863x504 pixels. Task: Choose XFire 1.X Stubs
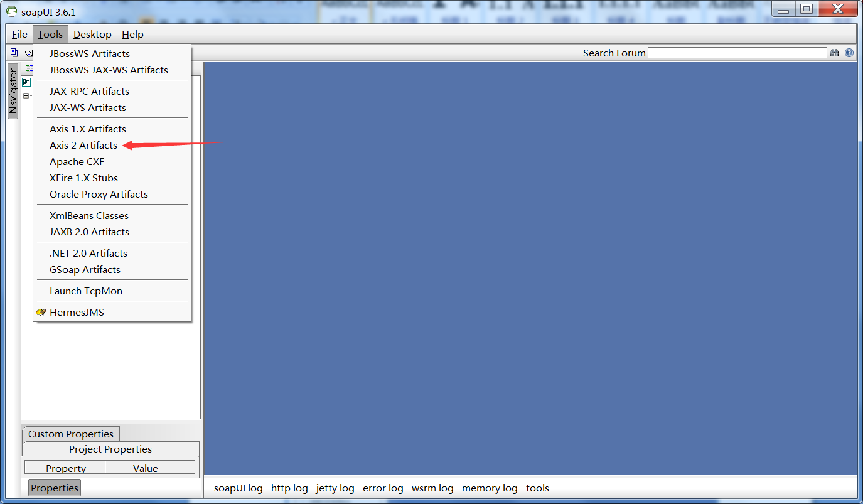point(112,178)
